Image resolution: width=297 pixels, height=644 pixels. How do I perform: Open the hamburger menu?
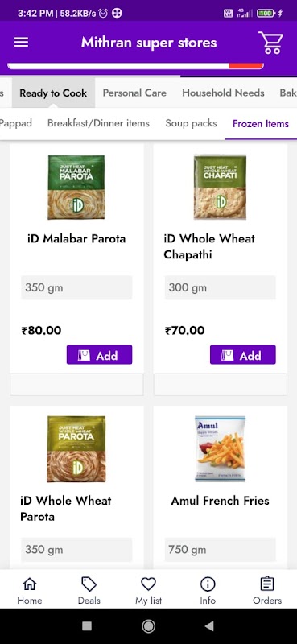(x=21, y=43)
